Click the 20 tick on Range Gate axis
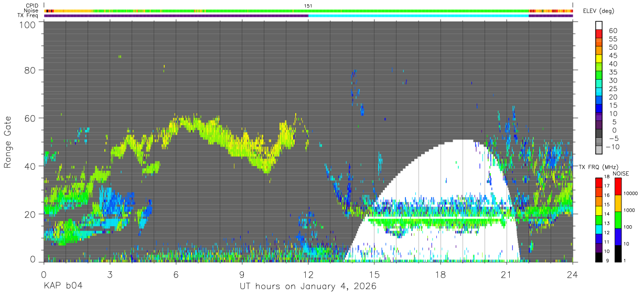Image resolution: width=644 pixels, height=297 pixels. 31,214
